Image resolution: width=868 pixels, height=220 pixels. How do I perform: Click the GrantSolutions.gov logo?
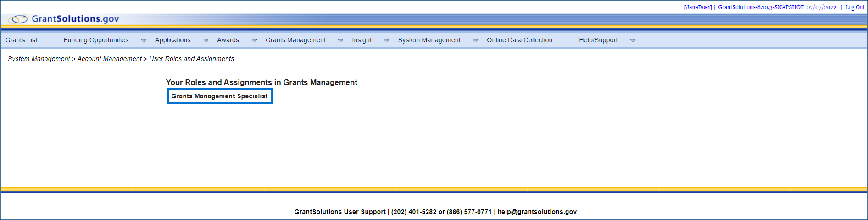coord(64,19)
